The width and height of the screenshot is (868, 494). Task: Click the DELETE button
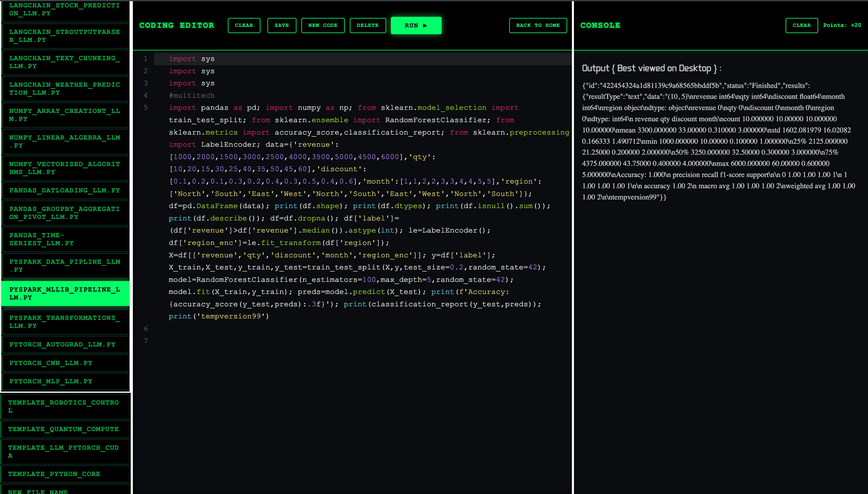tap(368, 25)
